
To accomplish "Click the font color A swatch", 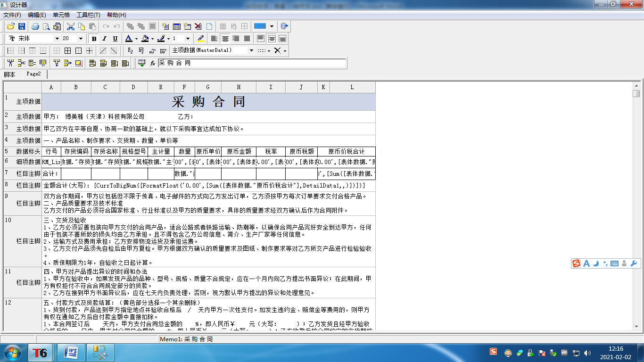I will coord(129,39).
